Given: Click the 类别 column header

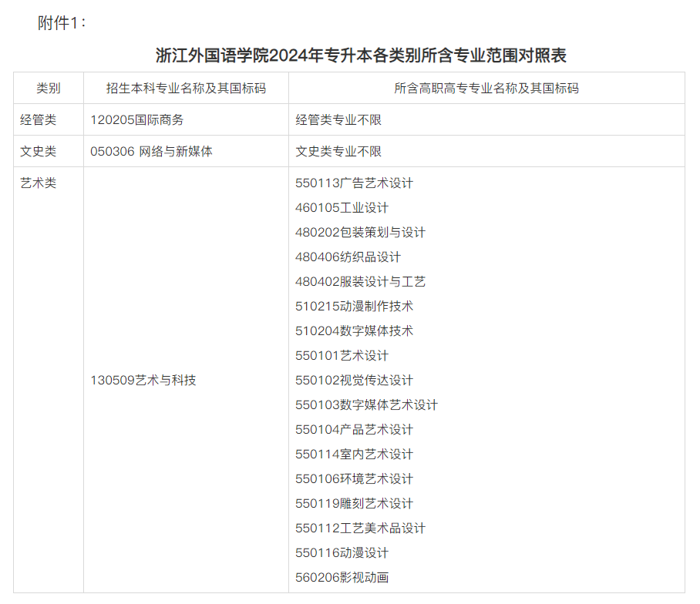Looking at the screenshot, I should click(x=48, y=89).
